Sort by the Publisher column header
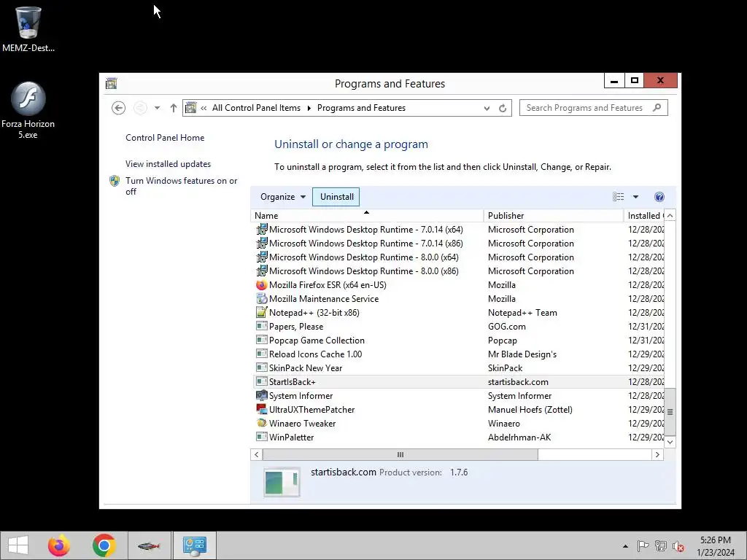747x560 pixels. click(x=553, y=216)
